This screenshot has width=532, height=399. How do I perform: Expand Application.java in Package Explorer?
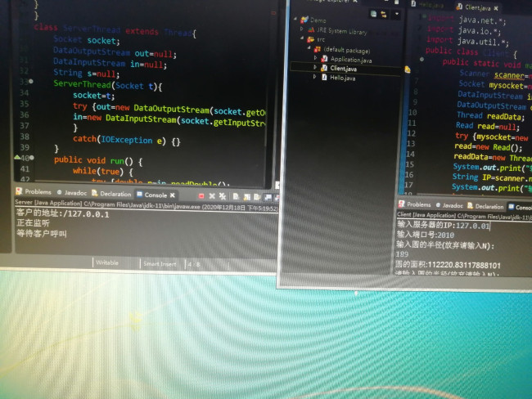[x=315, y=57]
